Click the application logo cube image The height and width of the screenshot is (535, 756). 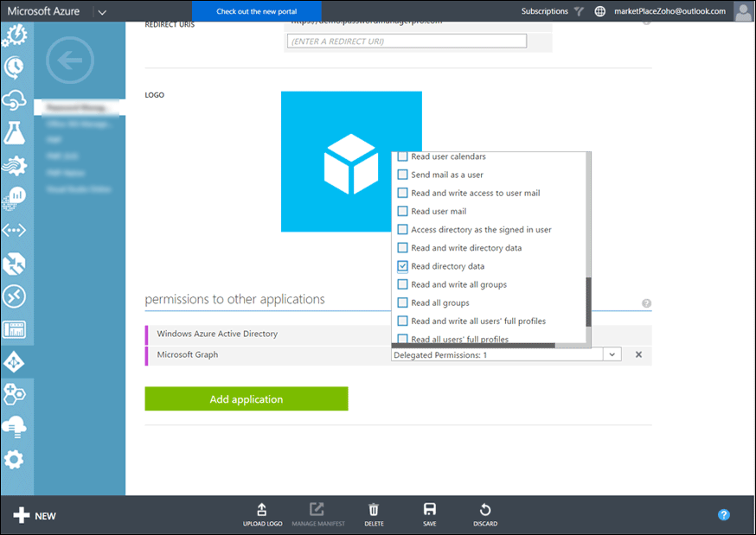tap(351, 162)
